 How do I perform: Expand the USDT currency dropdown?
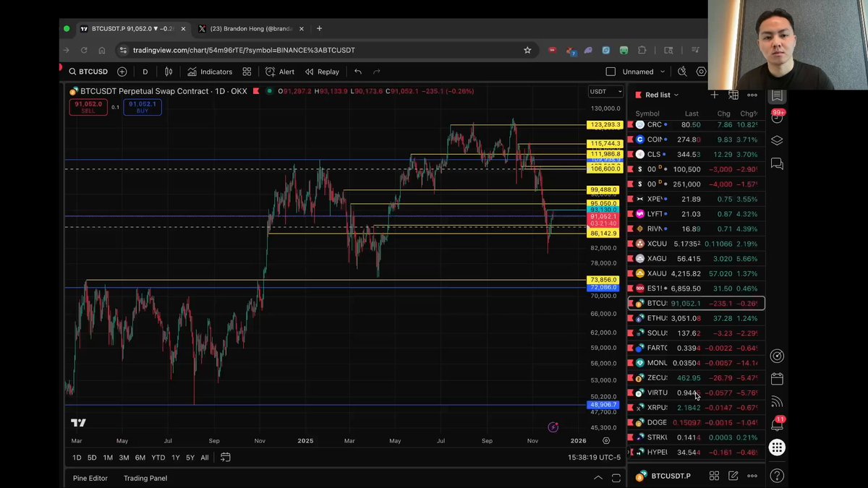pyautogui.click(x=605, y=92)
